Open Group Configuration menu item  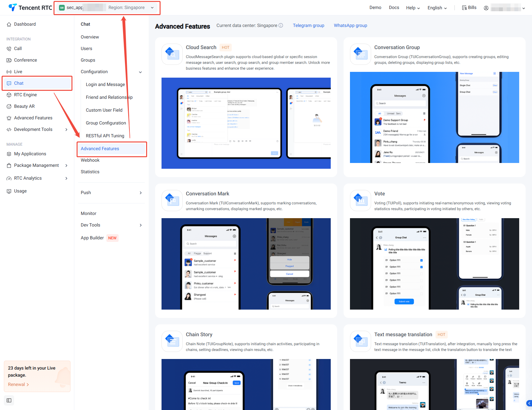(106, 123)
